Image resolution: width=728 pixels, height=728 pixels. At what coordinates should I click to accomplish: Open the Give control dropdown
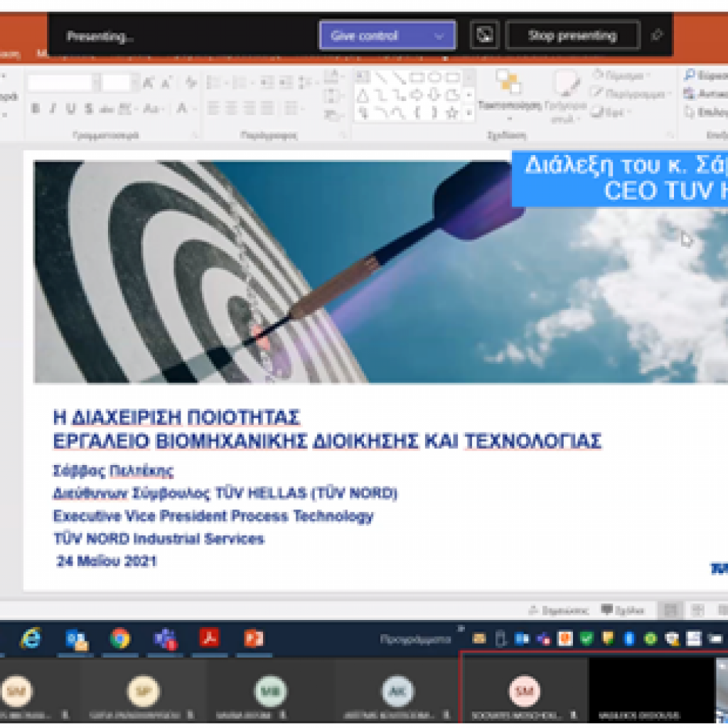tap(387, 36)
